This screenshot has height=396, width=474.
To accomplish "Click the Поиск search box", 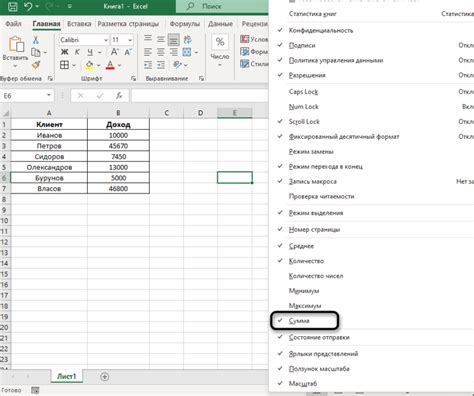I will [222, 6].
